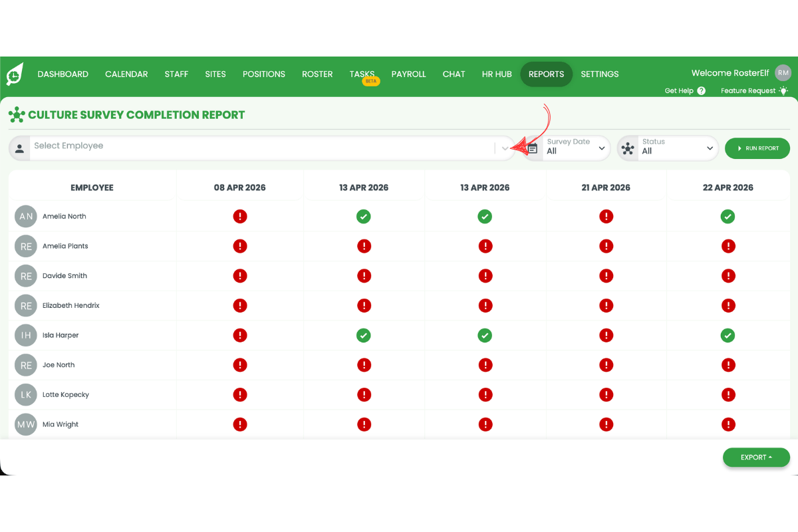Click the Run Report button

(x=757, y=148)
